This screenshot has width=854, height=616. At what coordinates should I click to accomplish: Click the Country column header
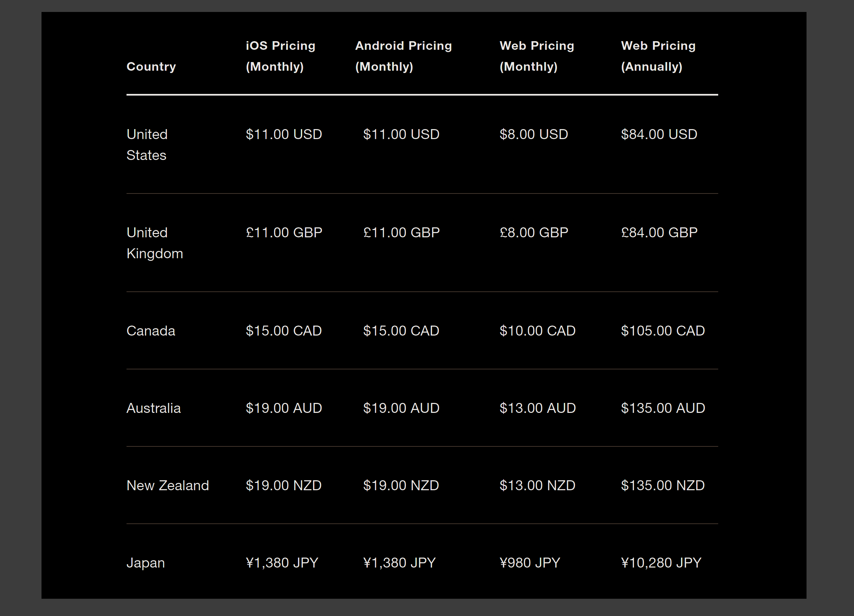(151, 67)
